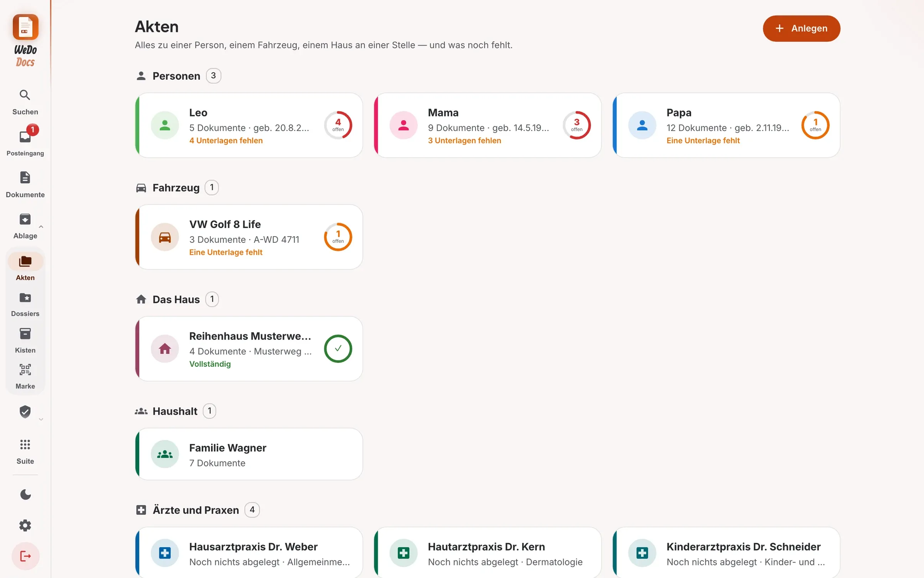The height and width of the screenshot is (578, 924).
Task: Click Leo's green avatar icon
Action: (165, 125)
